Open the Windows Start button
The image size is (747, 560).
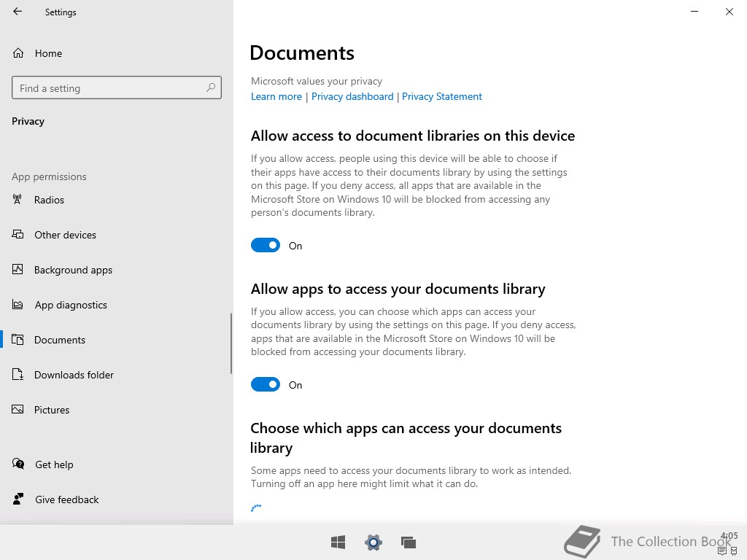pos(338,542)
